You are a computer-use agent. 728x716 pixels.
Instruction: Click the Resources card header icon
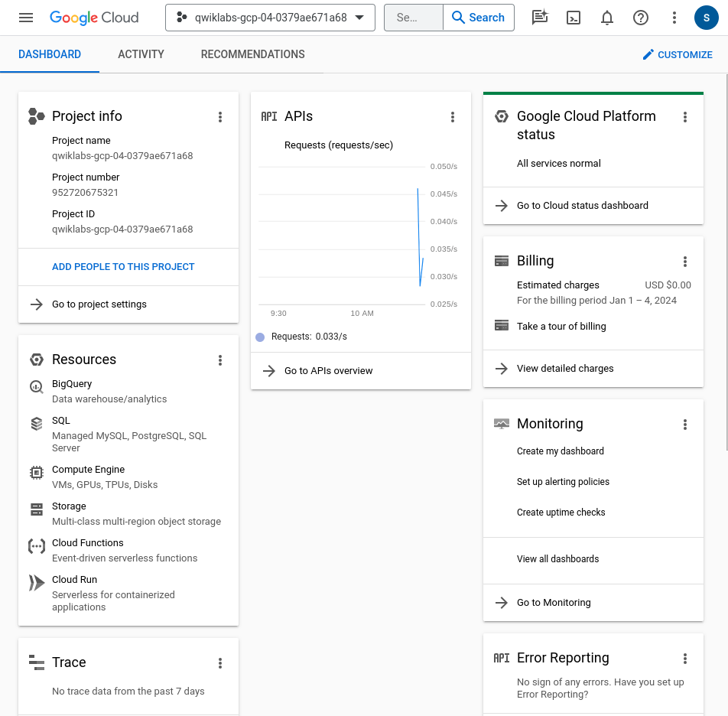[37, 360]
